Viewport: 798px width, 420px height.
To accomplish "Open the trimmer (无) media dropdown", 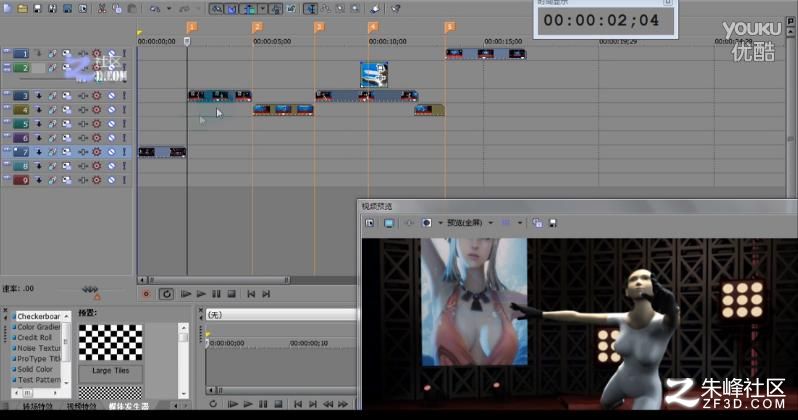I will [x=280, y=315].
